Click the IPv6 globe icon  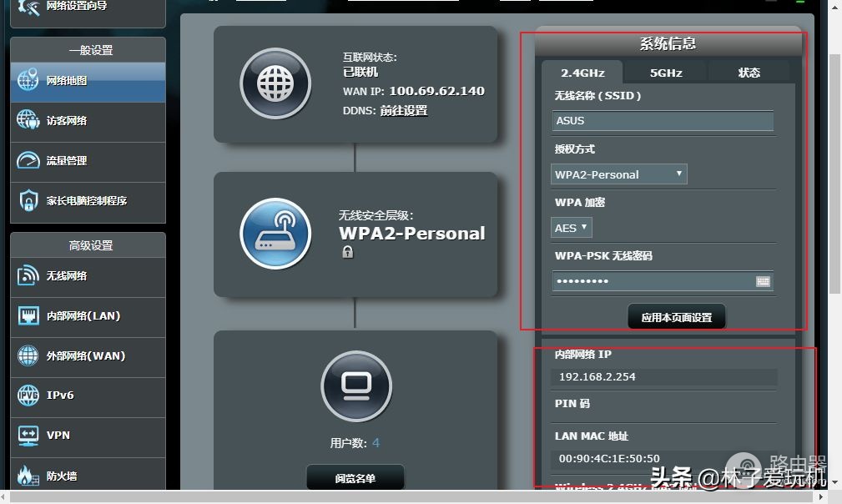click(x=28, y=395)
